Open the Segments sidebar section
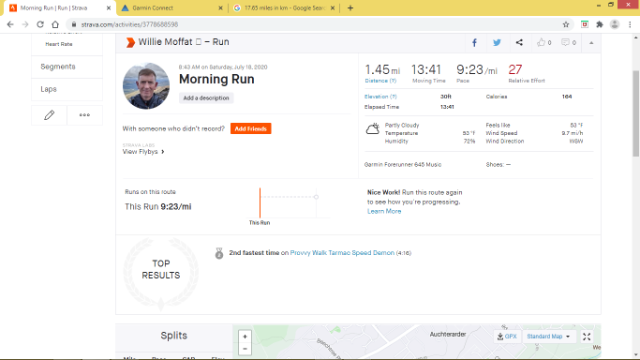Viewport: 640px width, 360px height. (67, 67)
